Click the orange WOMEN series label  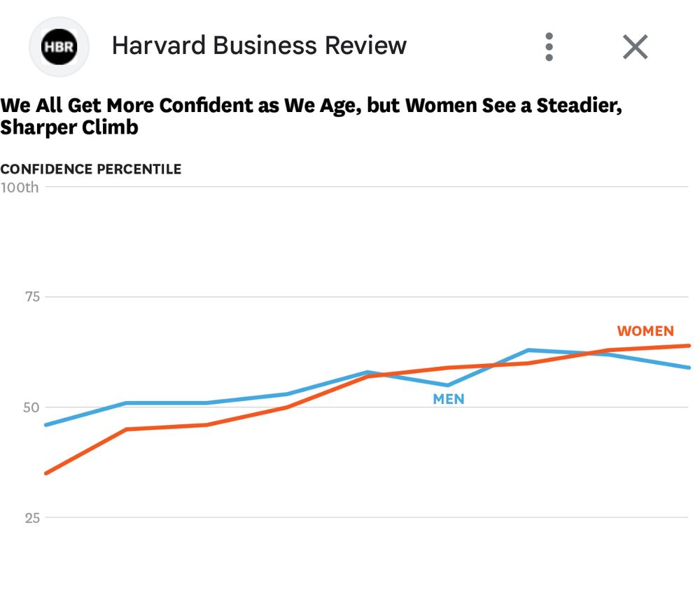(x=645, y=331)
